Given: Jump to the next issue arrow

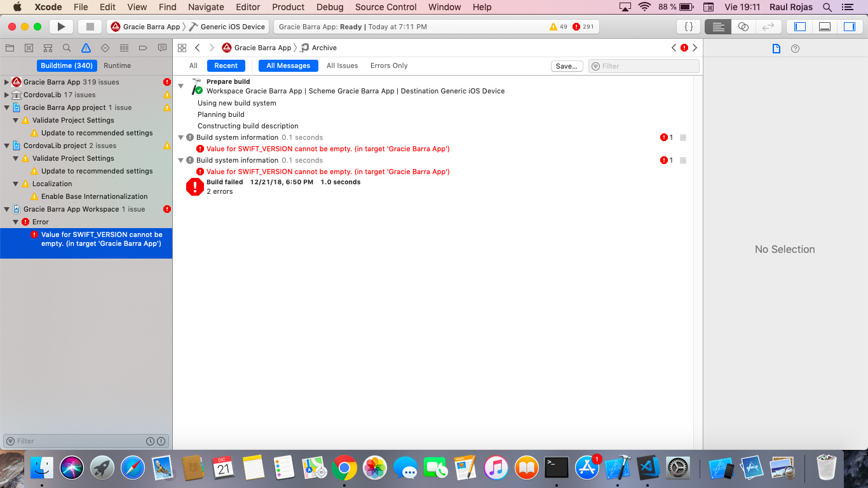Looking at the screenshot, I should pos(695,48).
